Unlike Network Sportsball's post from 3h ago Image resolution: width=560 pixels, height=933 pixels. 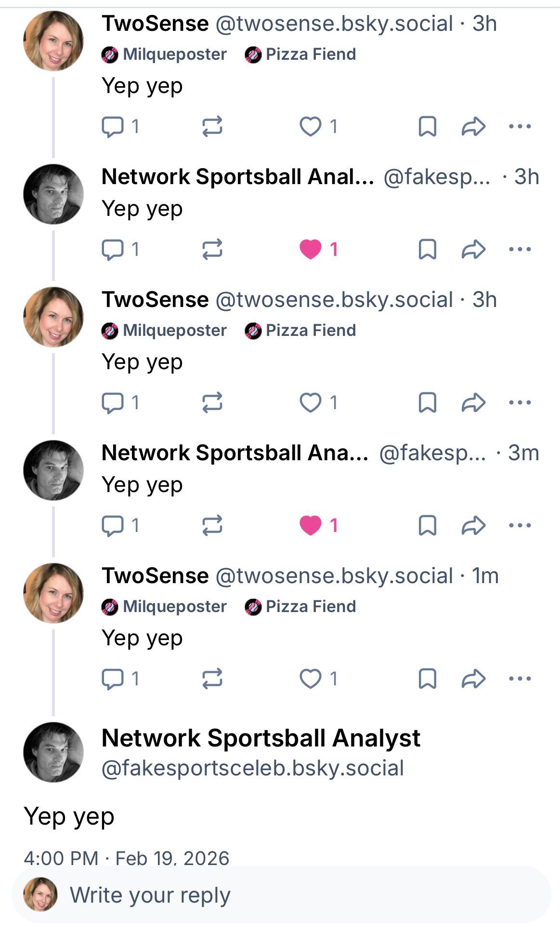(x=311, y=249)
